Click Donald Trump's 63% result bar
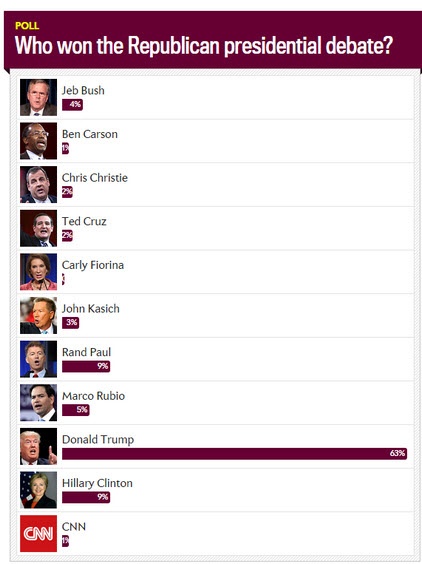This screenshot has width=422, height=564. tap(235, 454)
